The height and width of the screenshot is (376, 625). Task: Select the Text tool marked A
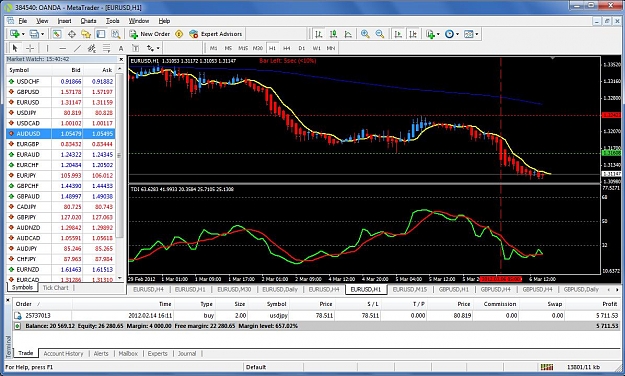click(121, 48)
